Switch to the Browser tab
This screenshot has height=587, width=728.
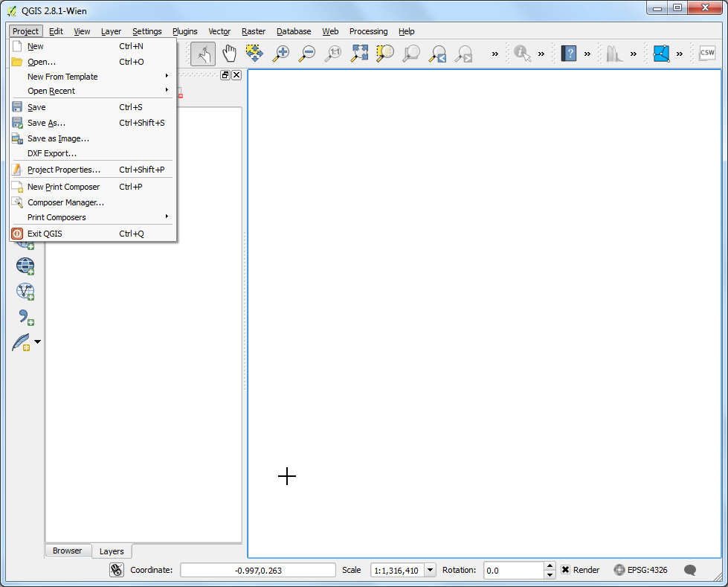(x=68, y=551)
